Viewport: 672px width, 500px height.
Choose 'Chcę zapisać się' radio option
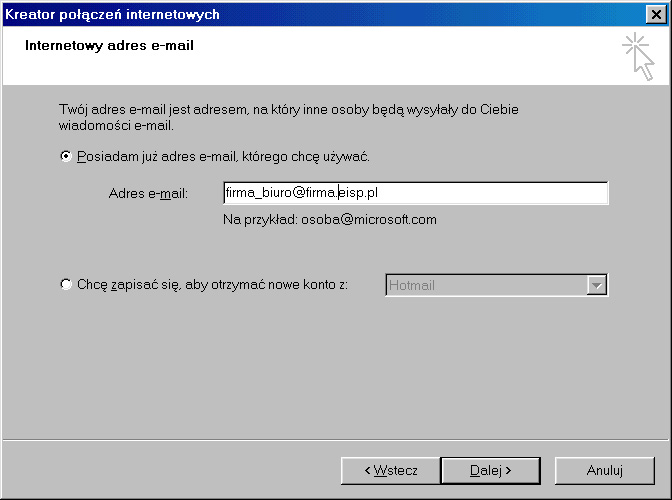(66, 285)
